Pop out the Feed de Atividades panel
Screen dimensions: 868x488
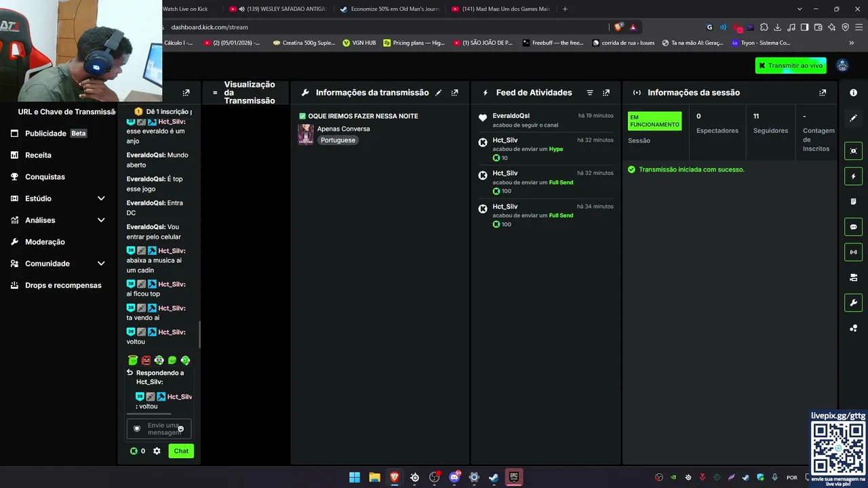606,93
